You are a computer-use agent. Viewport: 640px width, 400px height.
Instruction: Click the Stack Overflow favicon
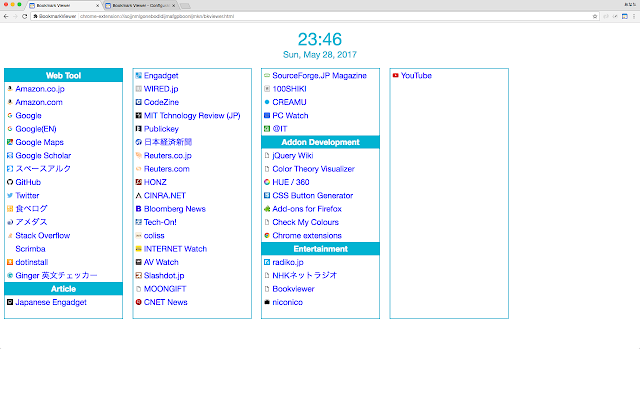pos(10,236)
